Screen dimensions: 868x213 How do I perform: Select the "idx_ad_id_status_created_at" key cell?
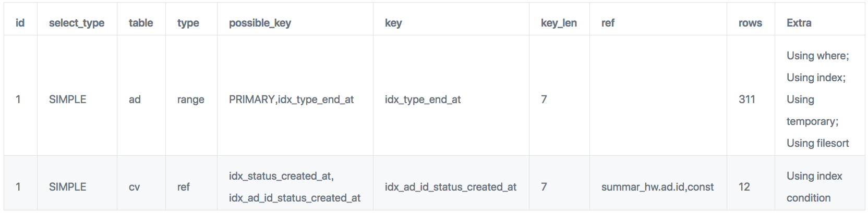coord(450,187)
